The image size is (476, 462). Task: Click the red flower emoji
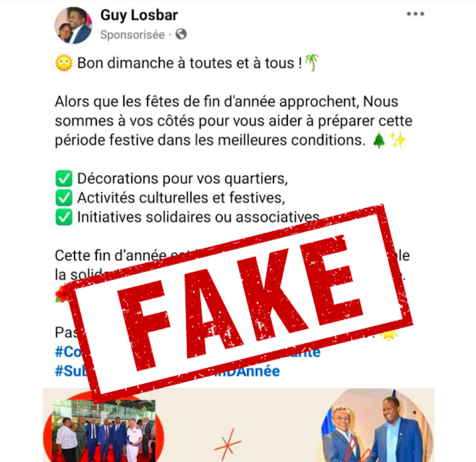(62, 294)
